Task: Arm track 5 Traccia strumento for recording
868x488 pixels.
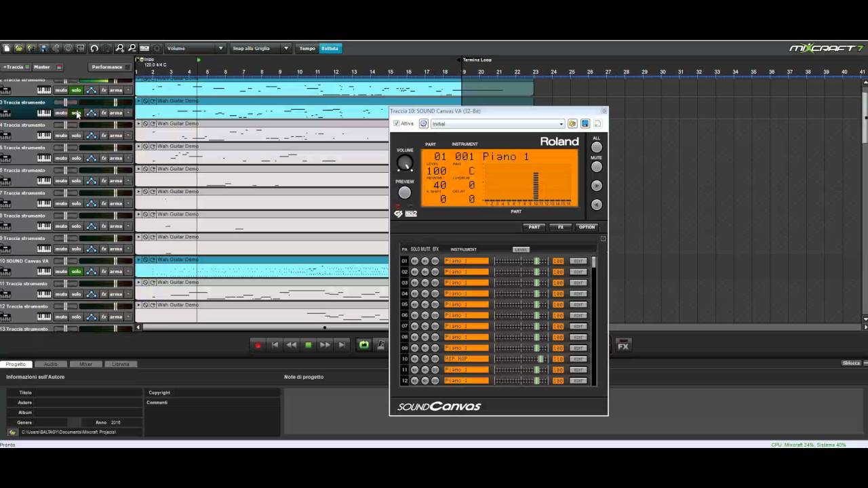Action: tap(116, 158)
